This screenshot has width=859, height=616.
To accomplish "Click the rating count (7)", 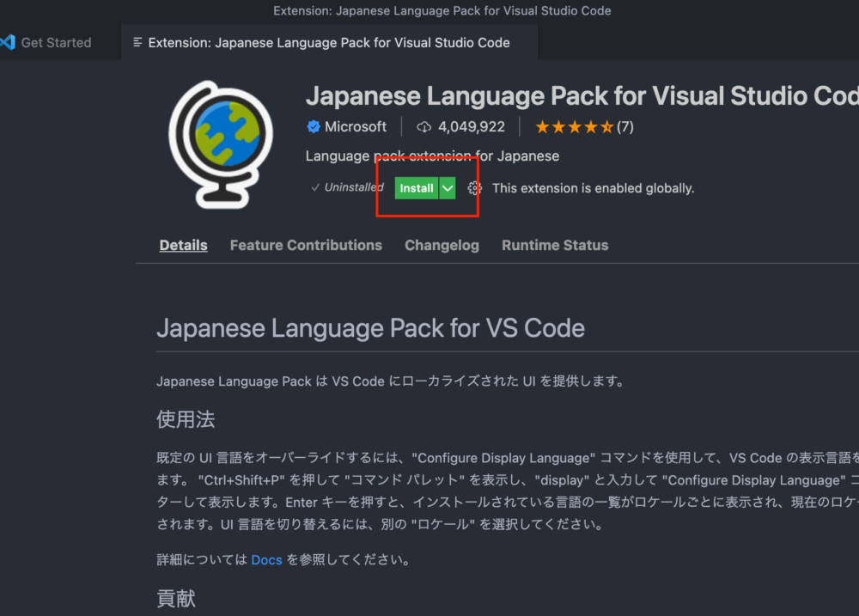I will 624,127.
